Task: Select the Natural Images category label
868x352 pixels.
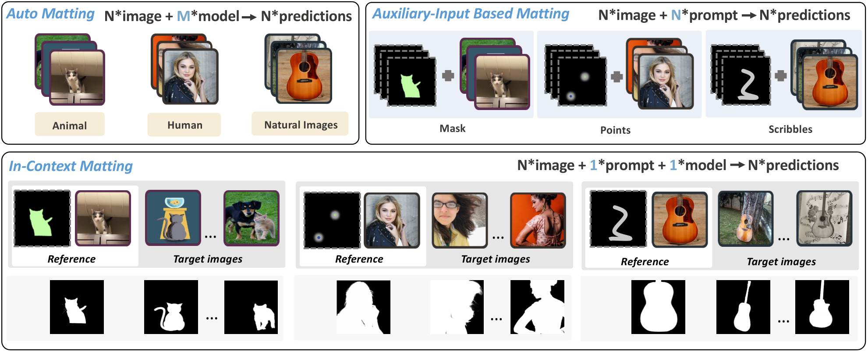Action: tap(301, 125)
